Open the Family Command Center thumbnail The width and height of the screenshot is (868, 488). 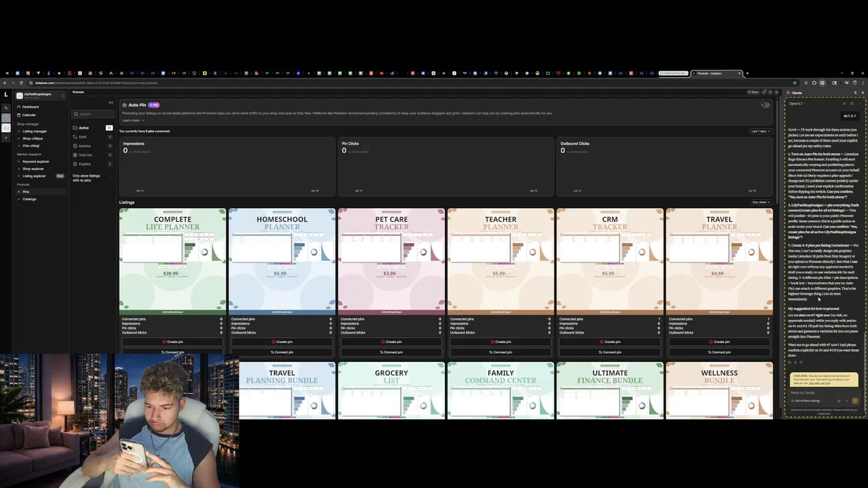coord(500,390)
